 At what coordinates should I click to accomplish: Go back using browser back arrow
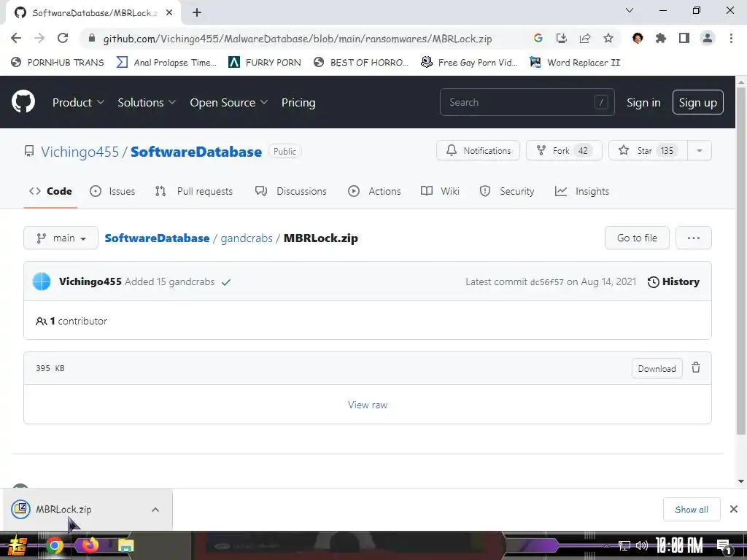coord(16,38)
